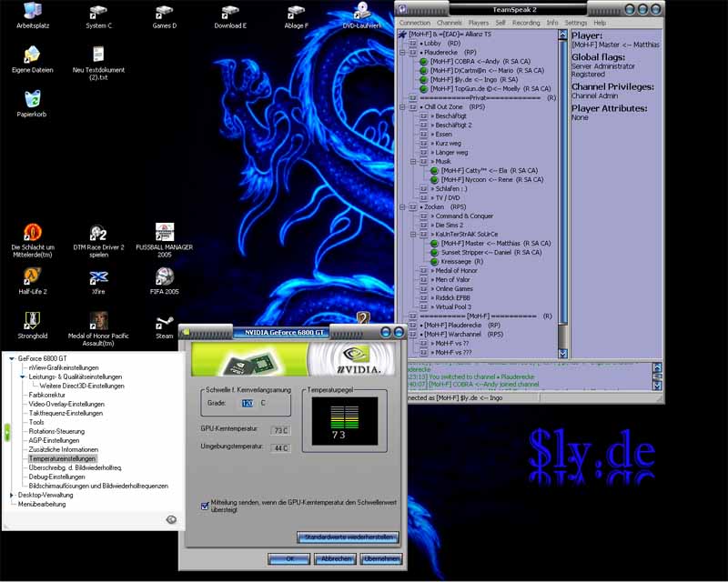Select AGP-Einstellungen tree item
This screenshot has height=582, width=728.
pos(54,440)
